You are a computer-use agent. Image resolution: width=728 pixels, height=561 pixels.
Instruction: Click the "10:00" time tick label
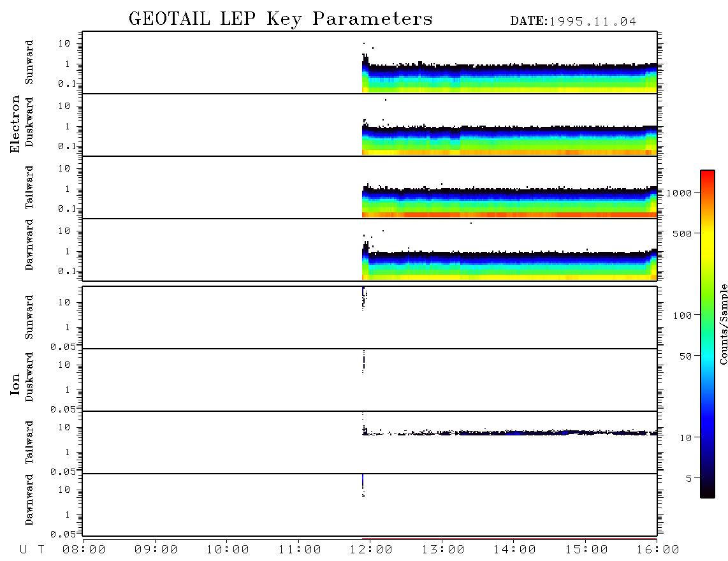(228, 550)
